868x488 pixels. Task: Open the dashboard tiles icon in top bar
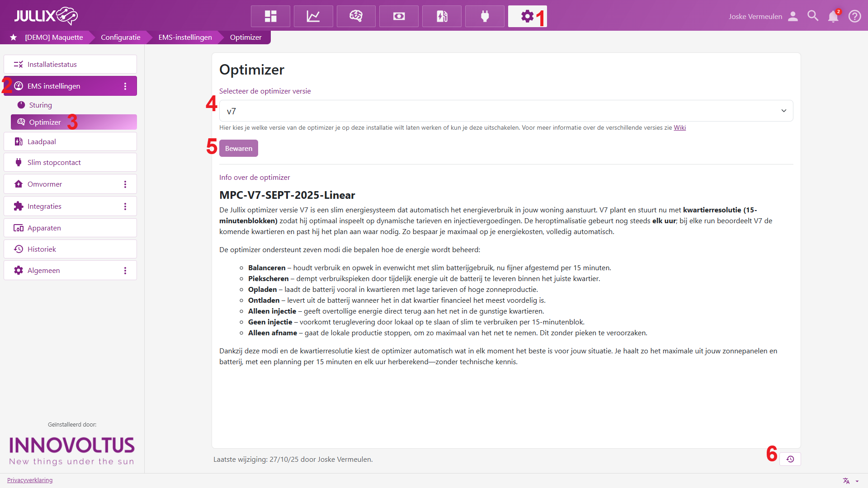pyautogui.click(x=270, y=16)
